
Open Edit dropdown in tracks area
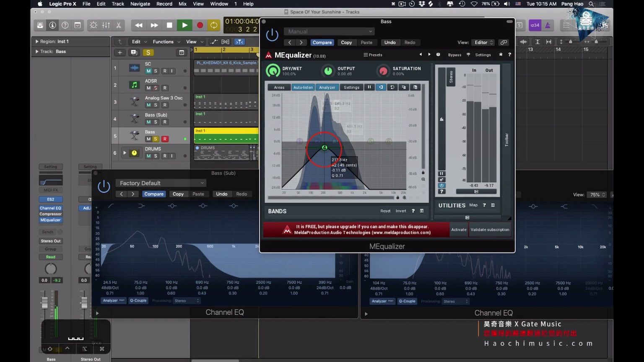pos(139,41)
